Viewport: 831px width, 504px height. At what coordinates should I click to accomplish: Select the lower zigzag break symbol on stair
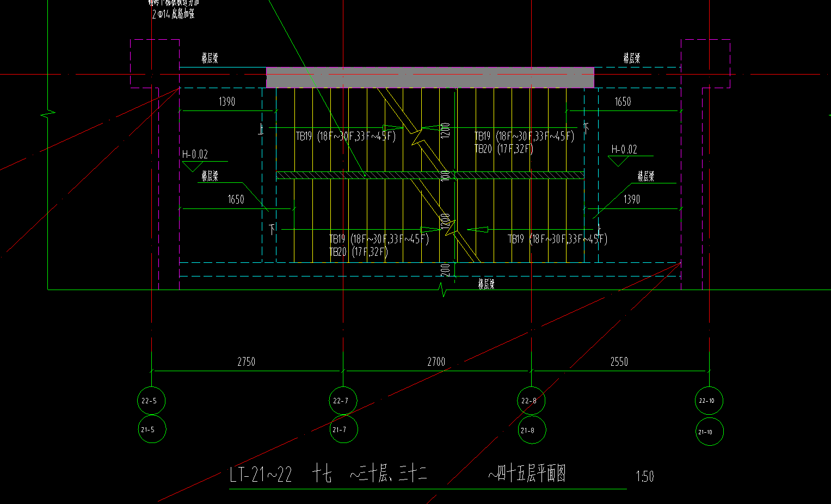click(451, 227)
